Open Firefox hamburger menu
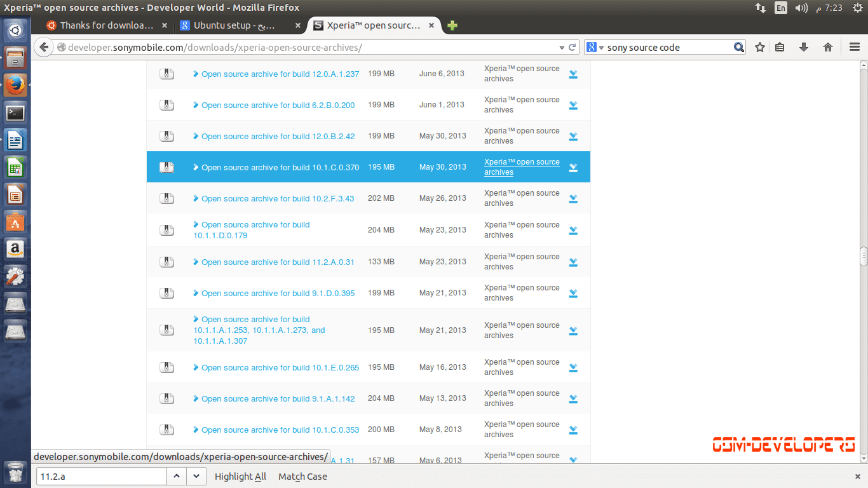 point(855,47)
